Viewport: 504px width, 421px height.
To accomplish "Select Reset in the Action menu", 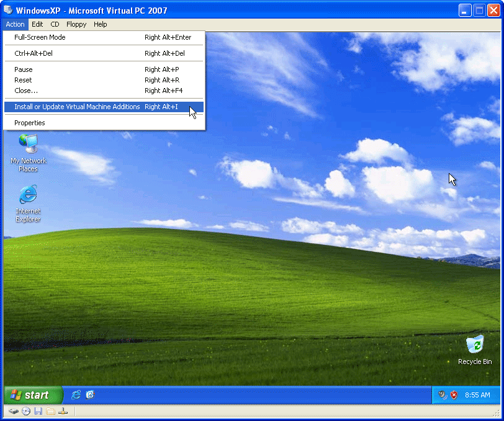I will (x=104, y=80).
